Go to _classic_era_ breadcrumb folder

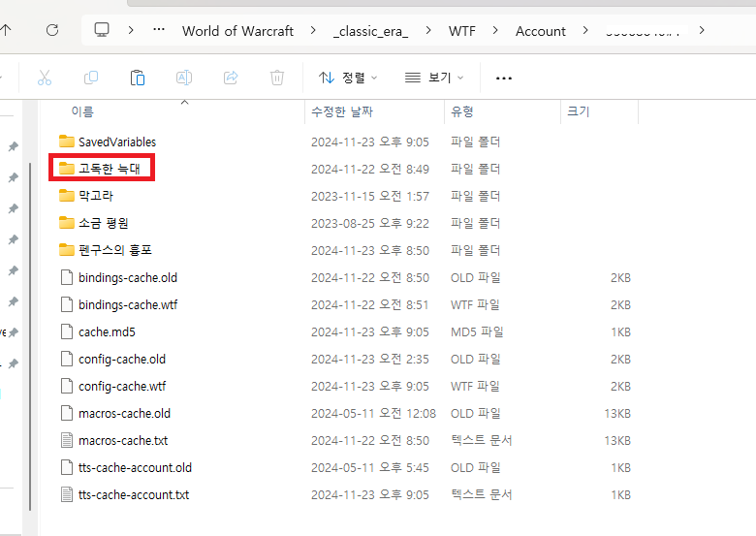click(x=370, y=31)
